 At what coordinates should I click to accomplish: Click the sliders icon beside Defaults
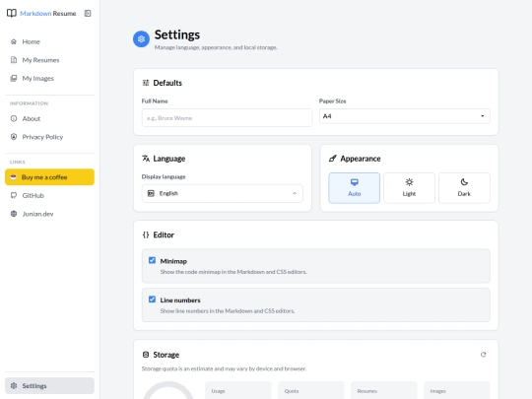[146, 83]
